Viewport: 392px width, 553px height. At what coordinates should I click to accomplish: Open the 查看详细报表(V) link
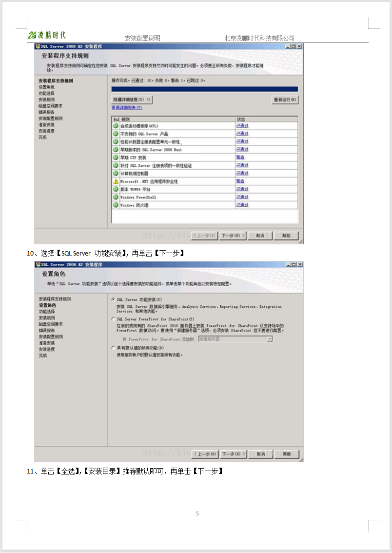[x=127, y=108]
